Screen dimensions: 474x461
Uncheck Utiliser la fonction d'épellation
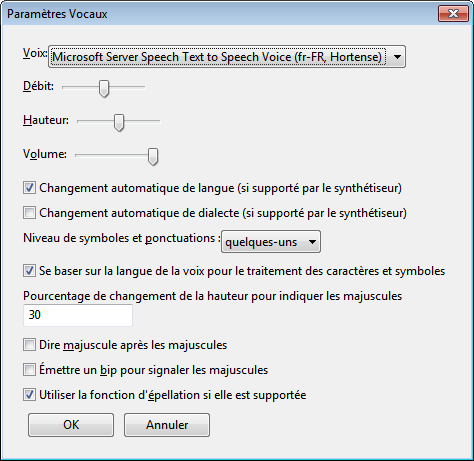coord(29,394)
